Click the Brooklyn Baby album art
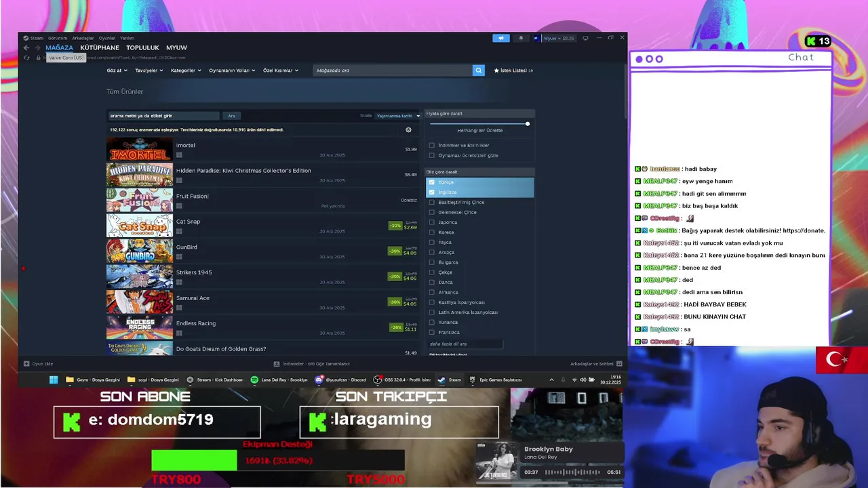Image resolution: width=868 pixels, height=488 pixels. click(497, 460)
